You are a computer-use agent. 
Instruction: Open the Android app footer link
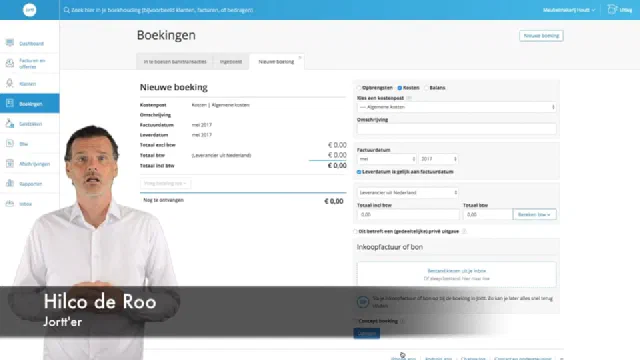tap(438, 358)
